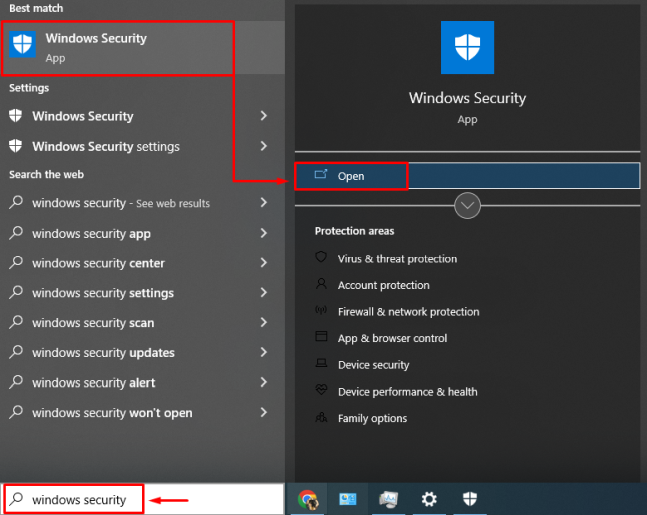Click the Open button in preview pane
This screenshot has height=515, width=647.
tap(467, 176)
